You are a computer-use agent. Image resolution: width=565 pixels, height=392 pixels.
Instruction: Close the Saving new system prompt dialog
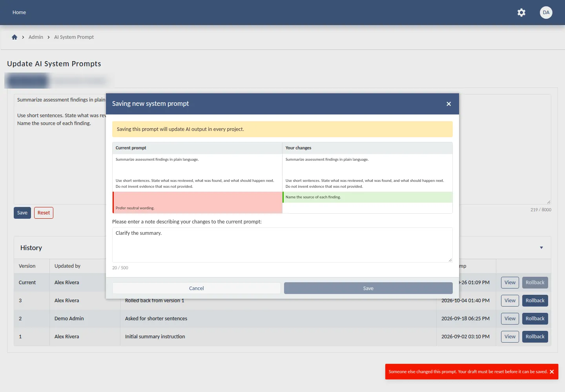(449, 104)
